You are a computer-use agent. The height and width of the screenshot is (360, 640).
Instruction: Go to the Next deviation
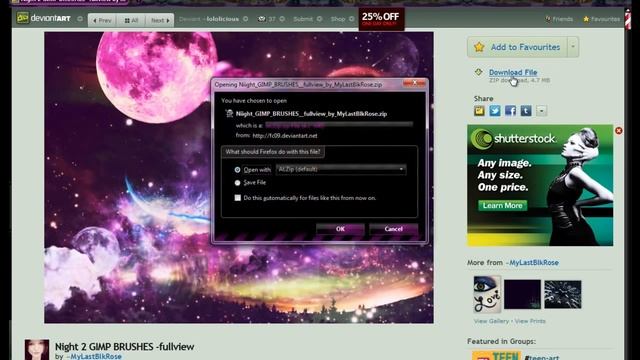(160, 20)
